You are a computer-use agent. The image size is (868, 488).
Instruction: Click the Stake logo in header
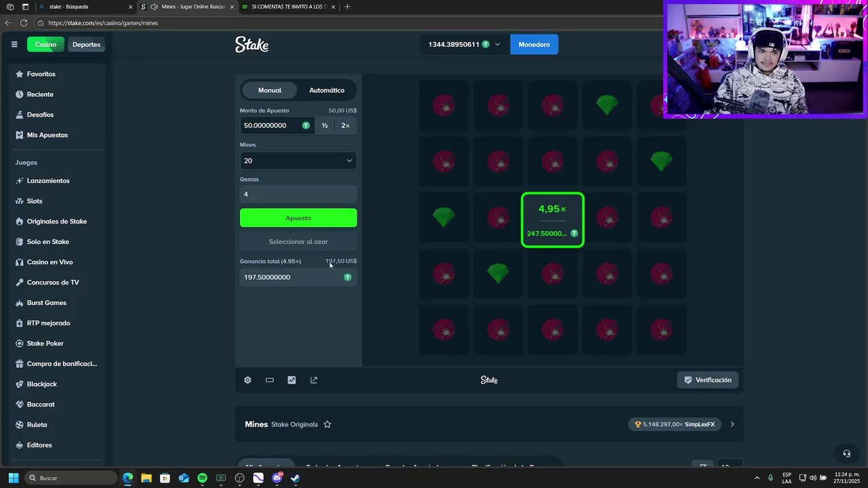[x=252, y=45]
